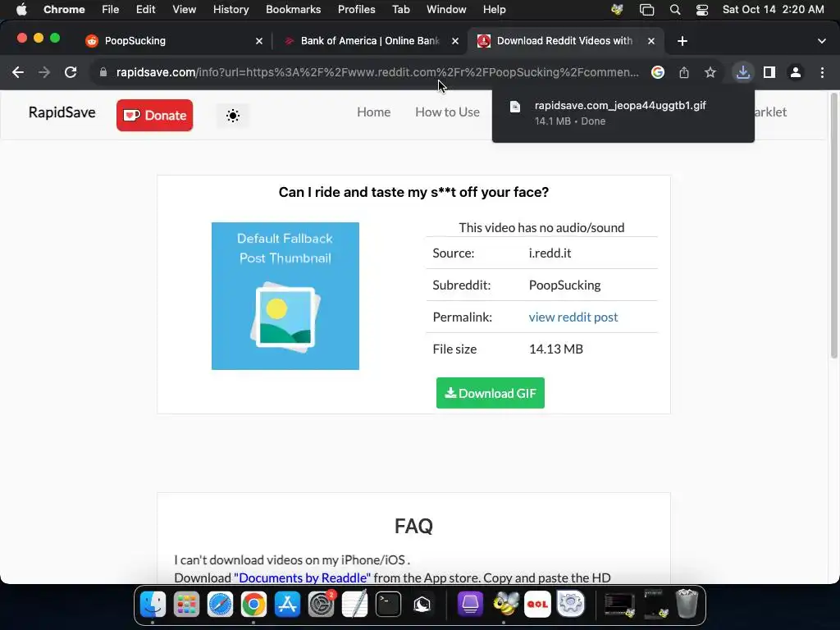The image size is (840, 630).
Task: Open the Profiles menu
Action: [356, 10]
